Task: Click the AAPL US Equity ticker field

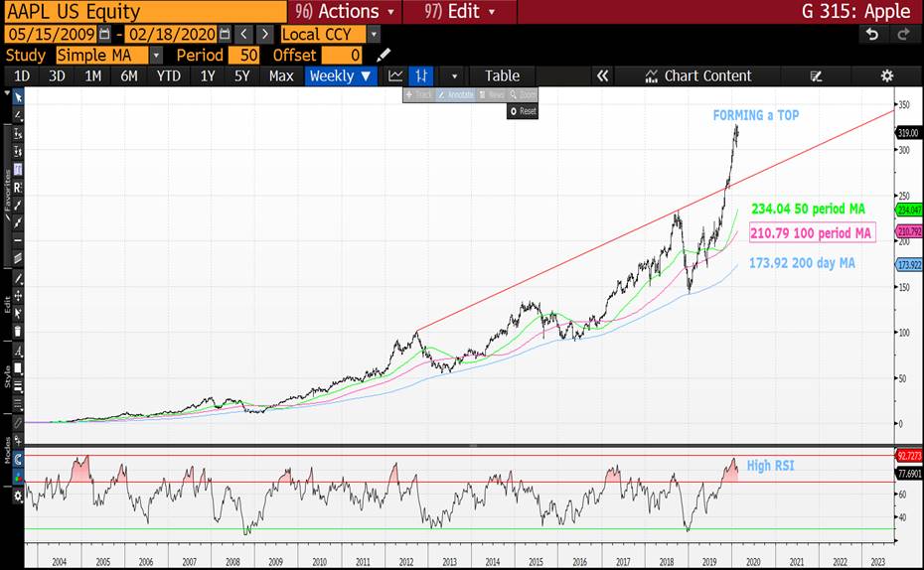Action: [x=145, y=11]
